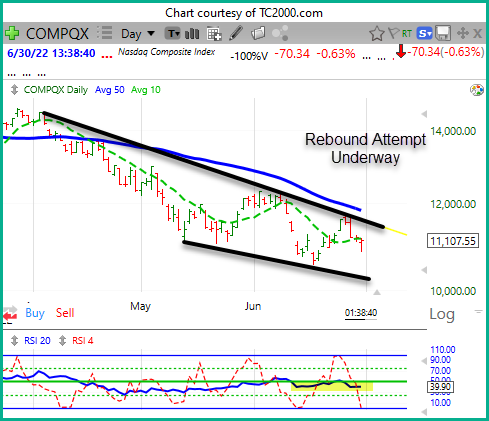Click the four-way move arrows icon
The width and height of the screenshot is (489, 421).
point(463,33)
